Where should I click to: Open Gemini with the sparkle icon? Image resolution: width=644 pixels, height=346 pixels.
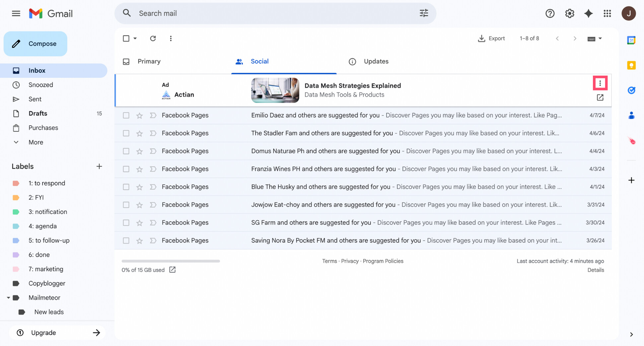point(588,13)
